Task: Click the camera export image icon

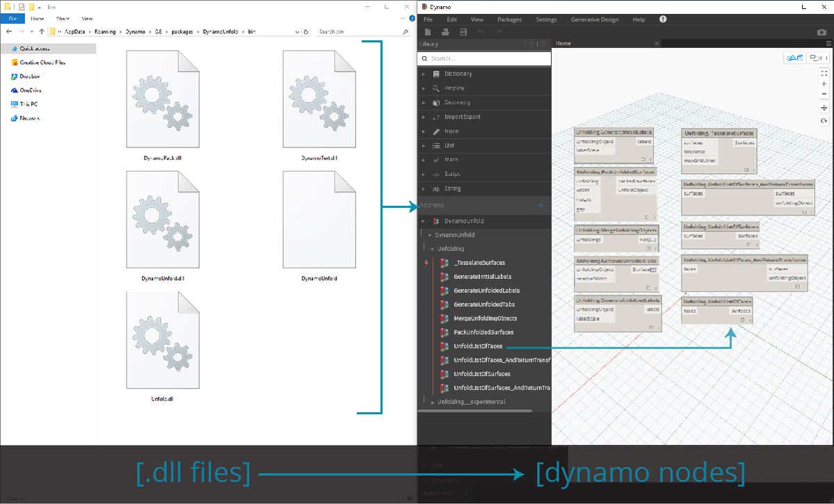Action: click(x=821, y=32)
